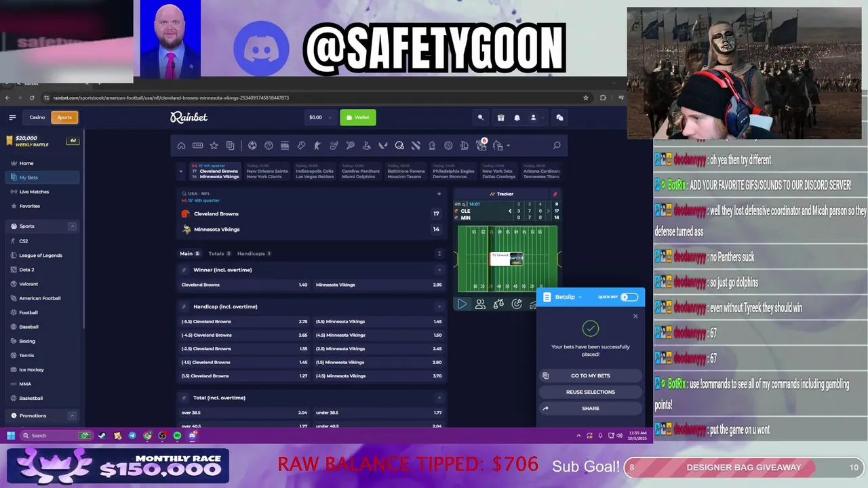Open favorites star in sports icon bar
Image resolution: width=868 pixels, height=488 pixels.
click(214, 146)
